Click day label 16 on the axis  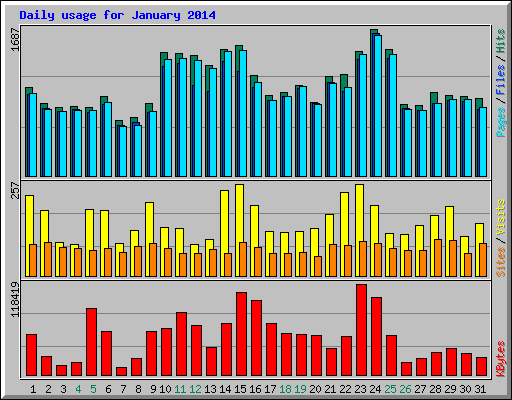(255, 389)
